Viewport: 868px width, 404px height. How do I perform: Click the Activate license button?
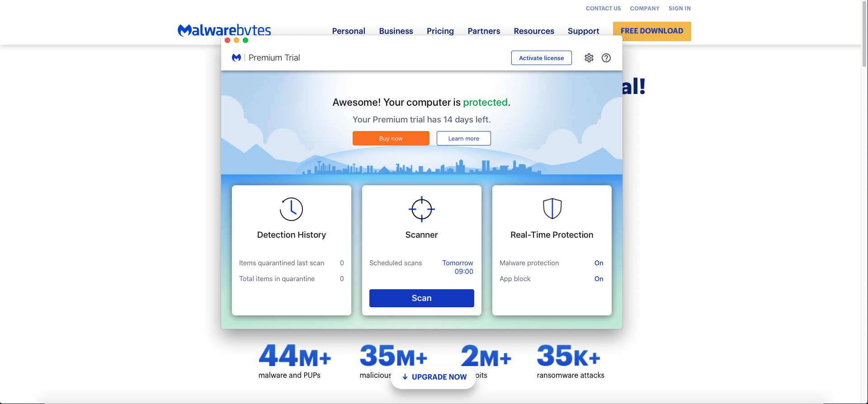pyautogui.click(x=541, y=58)
